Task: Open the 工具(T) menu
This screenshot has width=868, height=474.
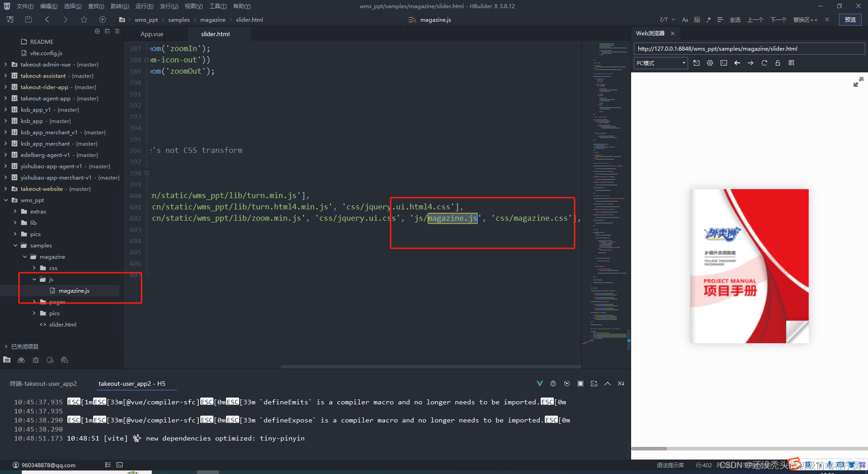Action: [218, 6]
